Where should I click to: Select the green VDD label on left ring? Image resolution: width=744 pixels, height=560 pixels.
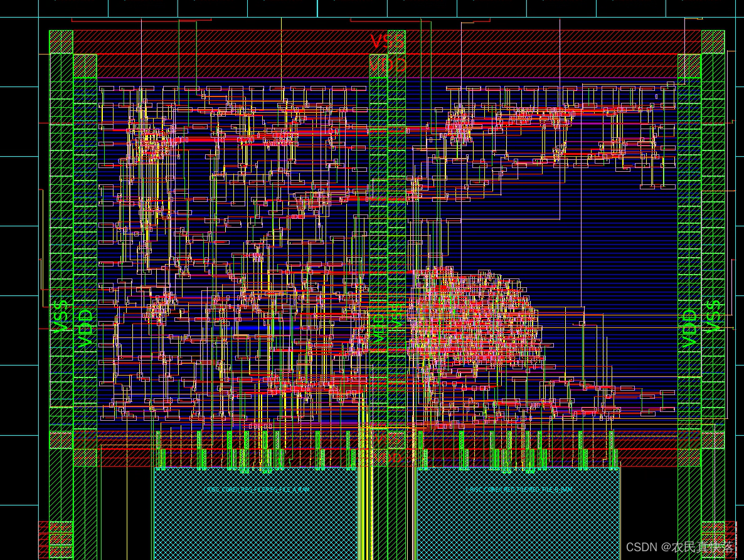(85, 328)
